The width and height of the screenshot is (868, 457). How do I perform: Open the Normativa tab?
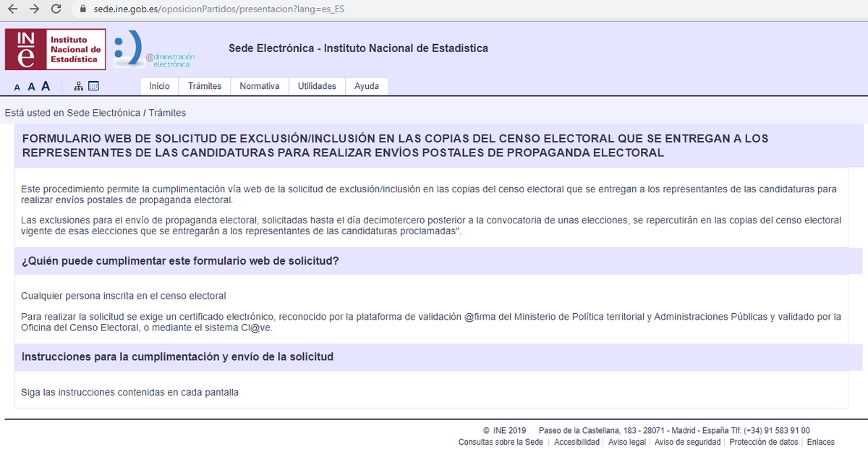coord(259,85)
